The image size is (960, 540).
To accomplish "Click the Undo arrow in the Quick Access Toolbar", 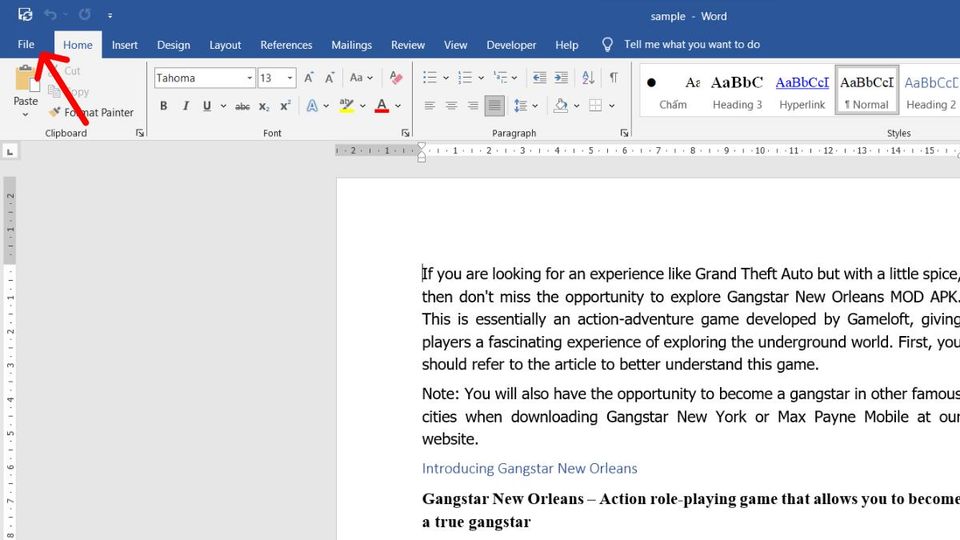I will coord(50,14).
